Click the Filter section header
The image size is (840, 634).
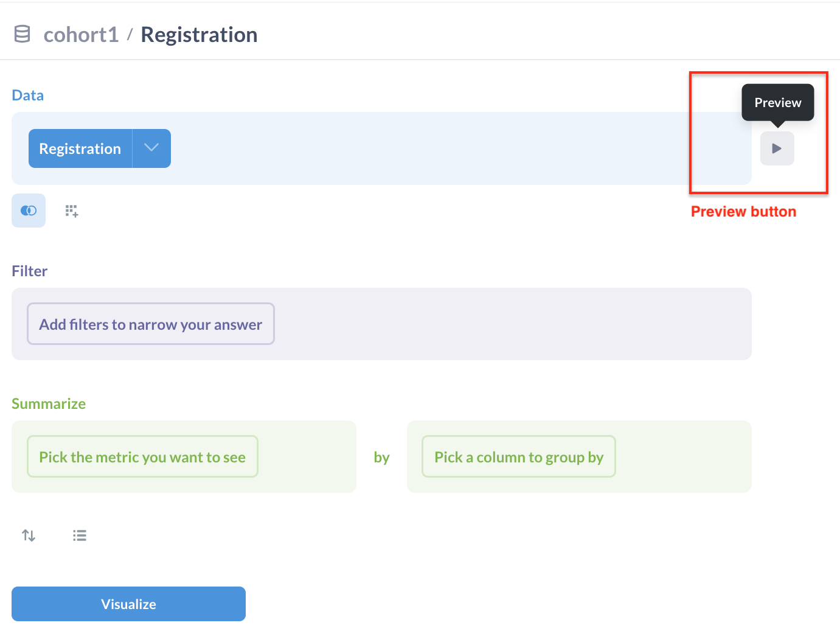click(x=29, y=271)
